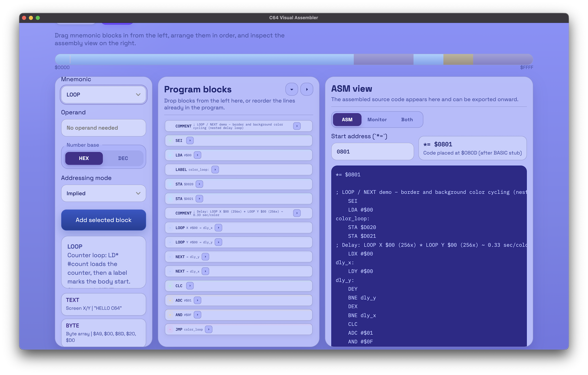Click the down-arrow button in Program blocks header
This screenshot has width=588, height=375.
click(x=292, y=89)
